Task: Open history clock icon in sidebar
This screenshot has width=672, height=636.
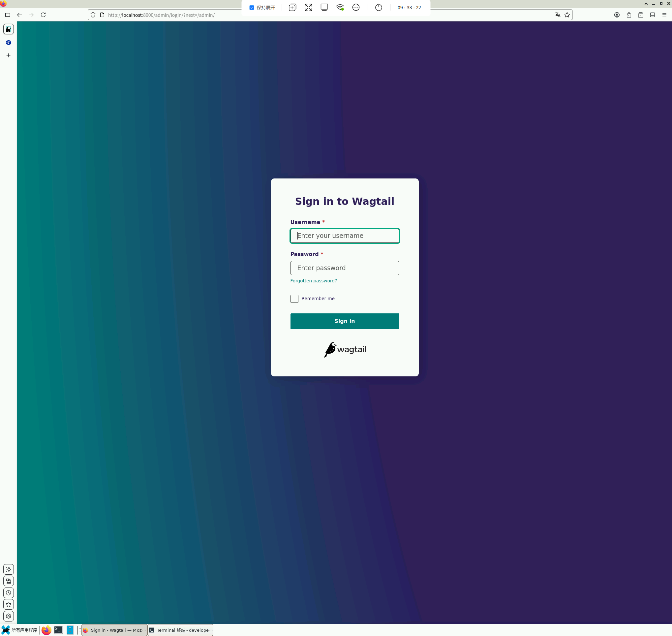Action: click(x=9, y=592)
